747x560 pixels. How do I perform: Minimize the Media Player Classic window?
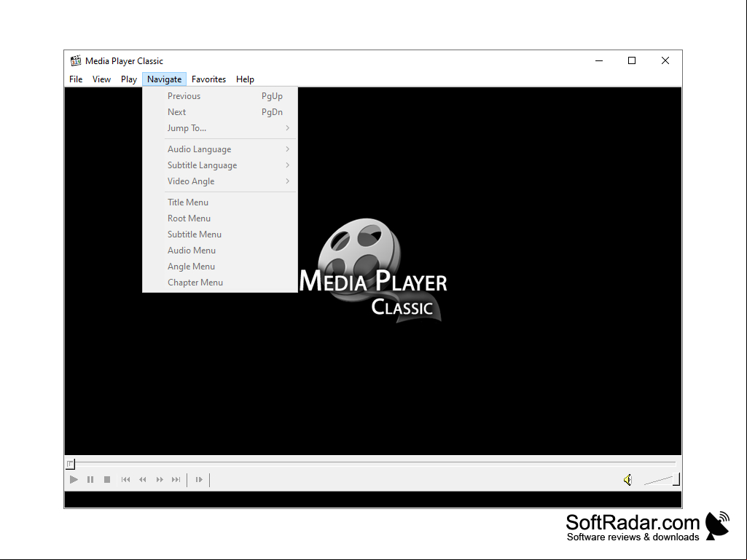599,60
